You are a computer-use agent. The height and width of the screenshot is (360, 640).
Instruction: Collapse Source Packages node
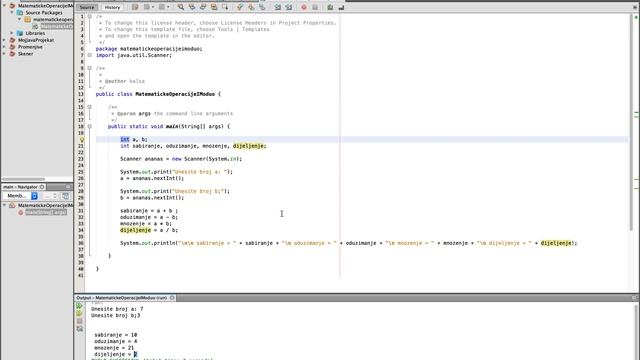coord(12,13)
